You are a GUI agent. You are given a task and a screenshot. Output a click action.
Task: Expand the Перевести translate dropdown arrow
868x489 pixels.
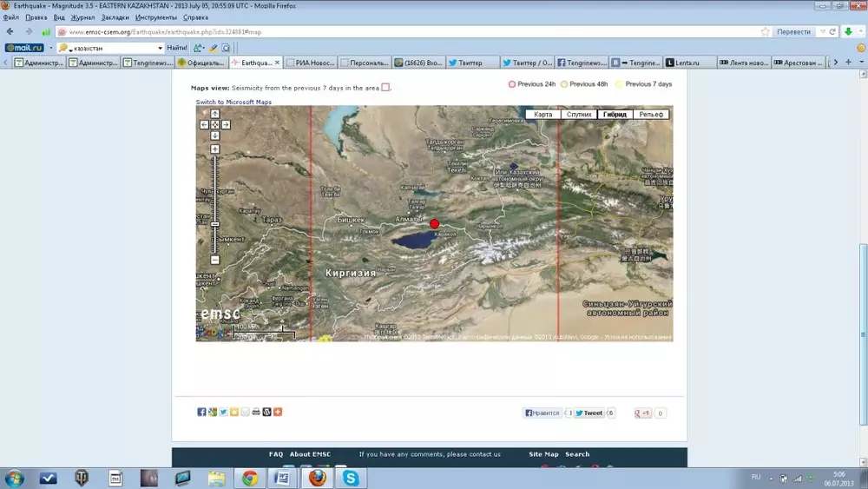coord(822,32)
